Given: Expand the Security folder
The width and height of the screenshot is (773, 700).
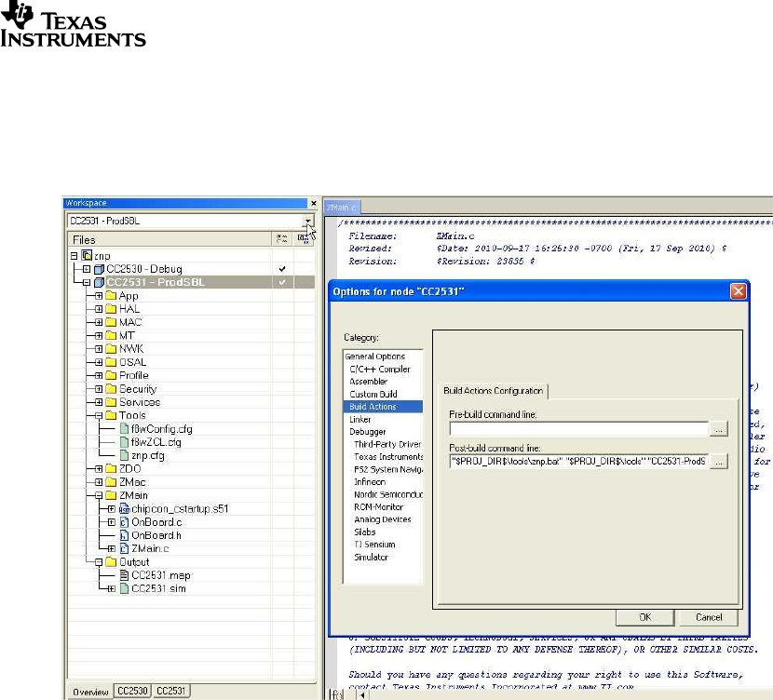Looking at the screenshot, I should pyautogui.click(x=99, y=389).
